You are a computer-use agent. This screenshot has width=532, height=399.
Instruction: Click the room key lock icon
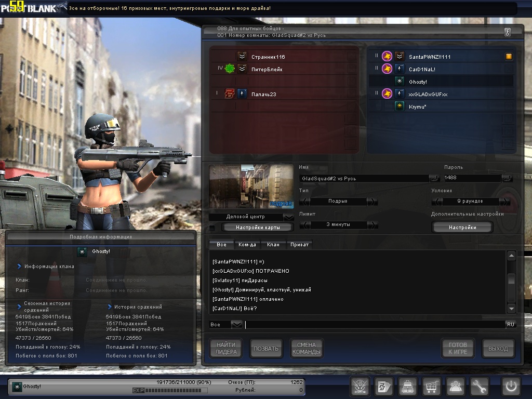507,32
